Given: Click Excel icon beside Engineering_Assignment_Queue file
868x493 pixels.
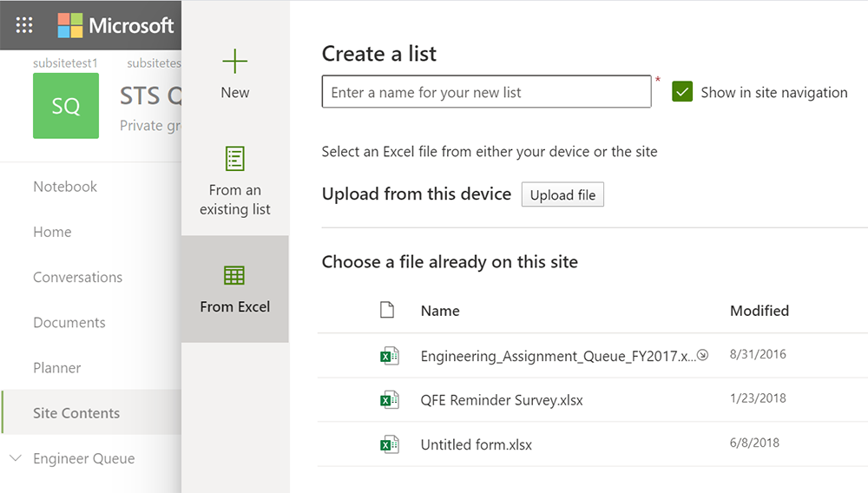Looking at the screenshot, I should (389, 355).
